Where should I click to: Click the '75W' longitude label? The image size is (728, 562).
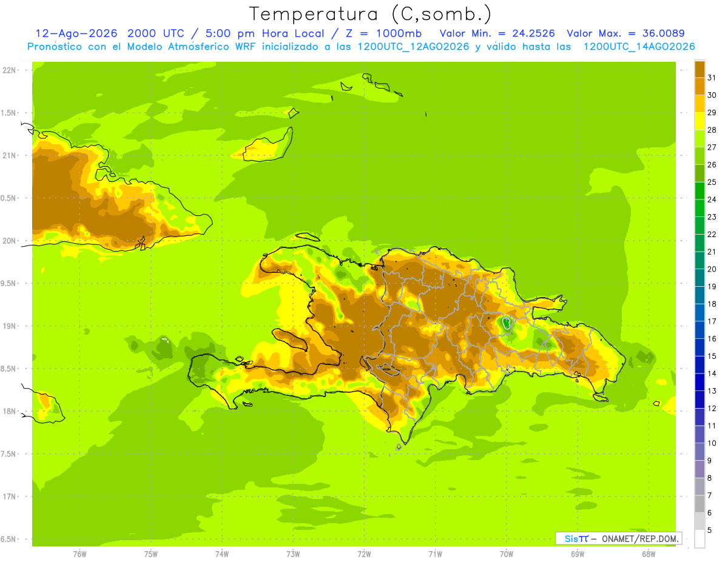click(151, 554)
